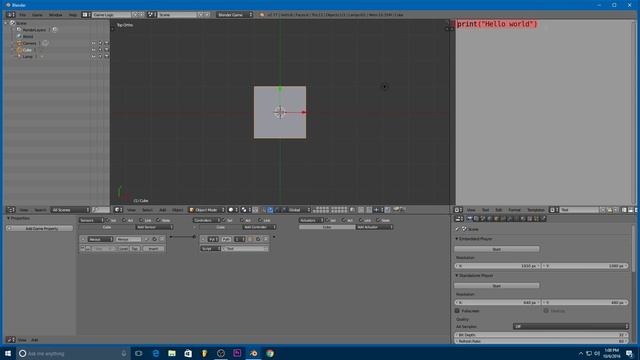Open the Format menu in text editor
The image size is (640, 360).
(514, 210)
